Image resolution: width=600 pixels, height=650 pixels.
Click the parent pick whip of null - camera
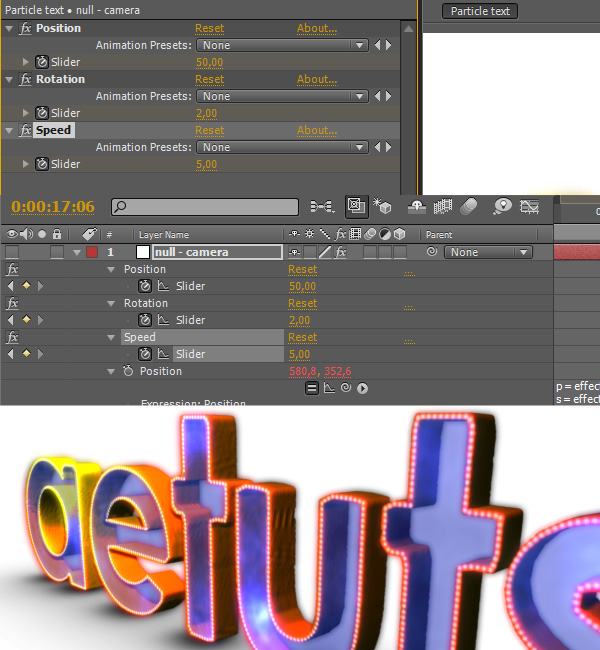(x=432, y=252)
